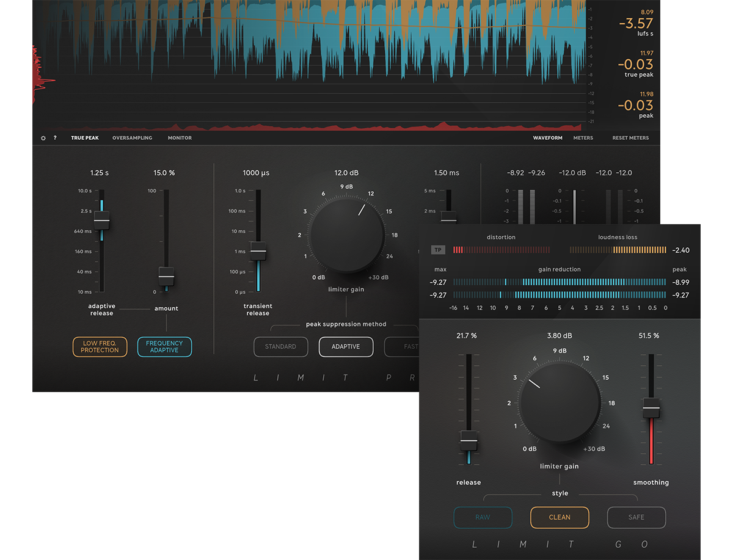Click the 3.80 dB limiter gain value
The width and height of the screenshot is (733, 560).
[560, 336]
